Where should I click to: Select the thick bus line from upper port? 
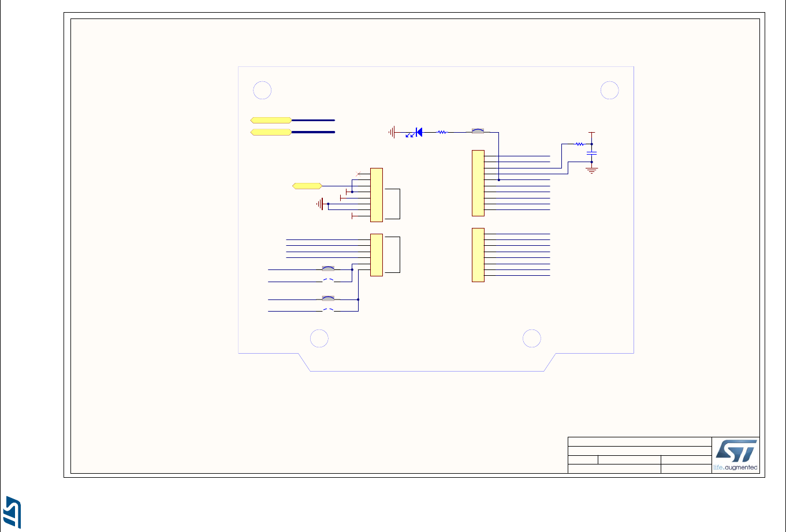[314, 120]
